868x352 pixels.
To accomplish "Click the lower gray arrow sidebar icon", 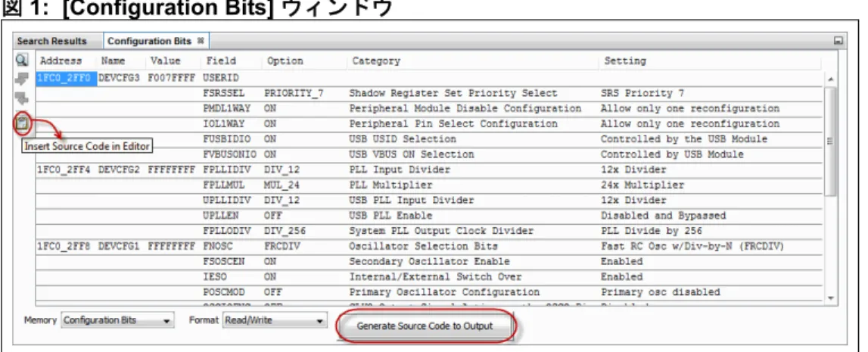I will coord(22,100).
